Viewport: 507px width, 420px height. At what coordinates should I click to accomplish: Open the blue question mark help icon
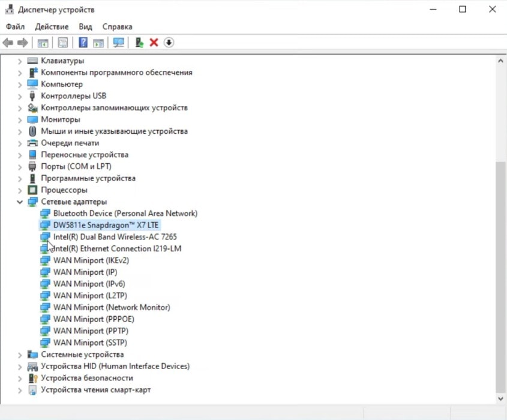[83, 43]
